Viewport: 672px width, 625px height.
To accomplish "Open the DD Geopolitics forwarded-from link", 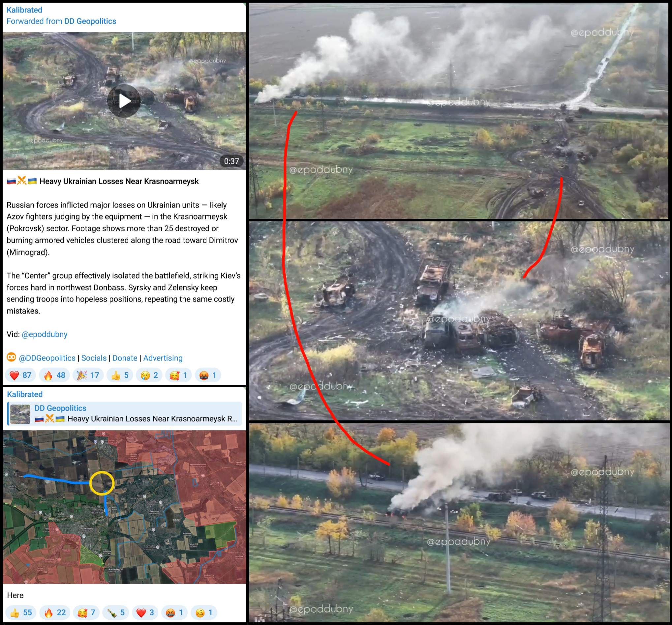I will pos(90,21).
